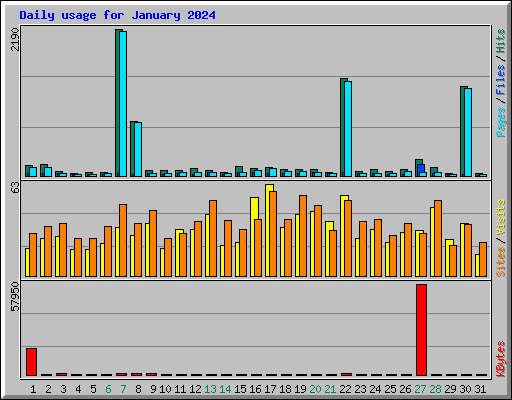Image resolution: width=512 pixels, height=400 pixels.
Task: Click the yellow visits bar for day 17
Action: coord(268,230)
